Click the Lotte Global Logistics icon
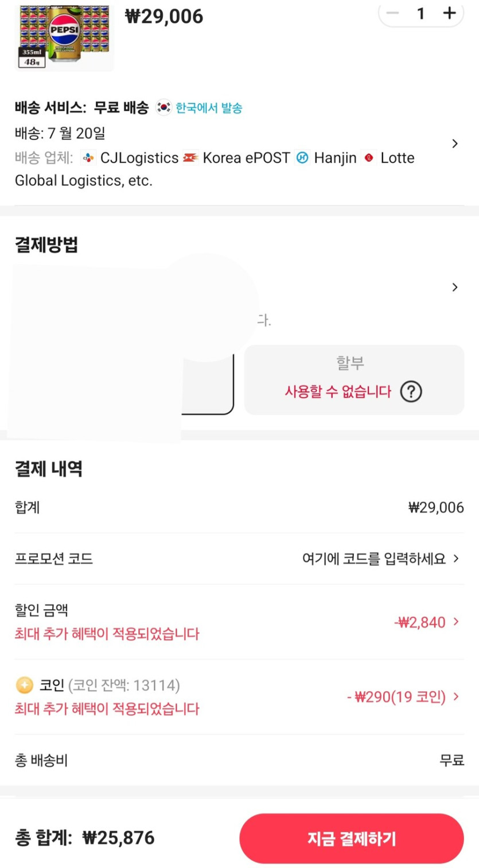The height and width of the screenshot is (868, 479). coord(369,158)
